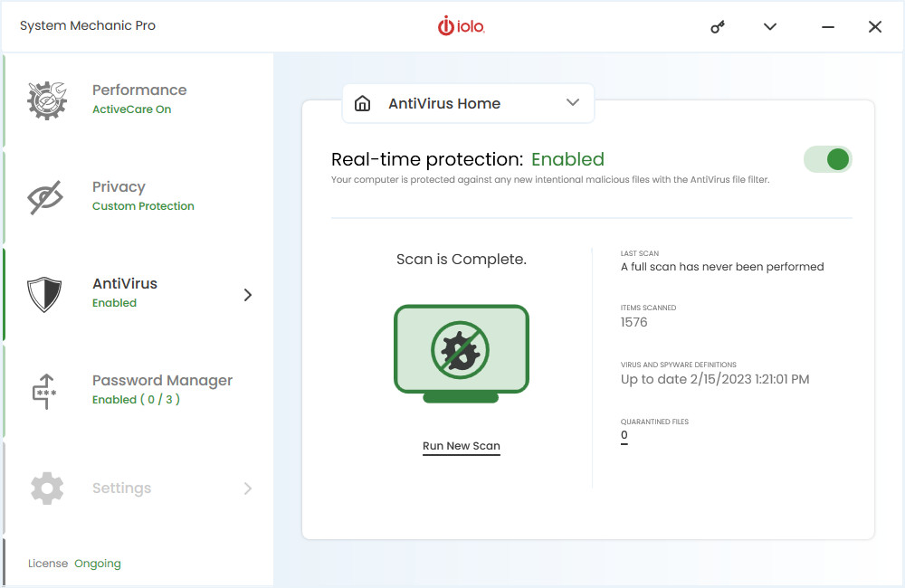905x588 pixels.
Task: Click the license key icon in title bar
Action: [718, 27]
